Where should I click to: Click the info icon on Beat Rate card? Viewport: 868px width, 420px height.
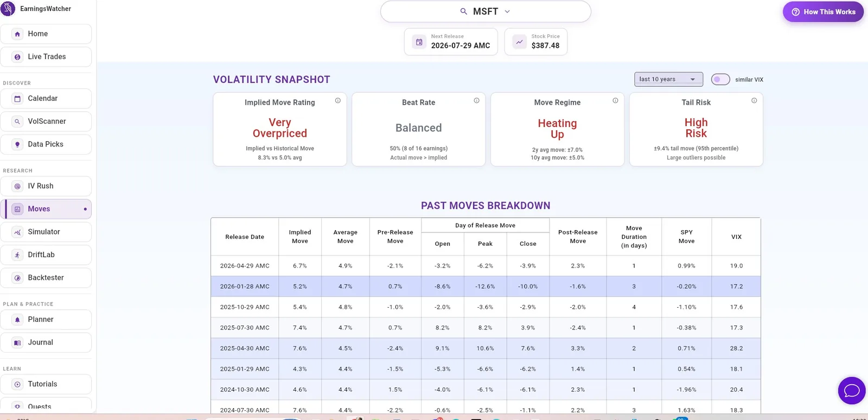pos(476,100)
